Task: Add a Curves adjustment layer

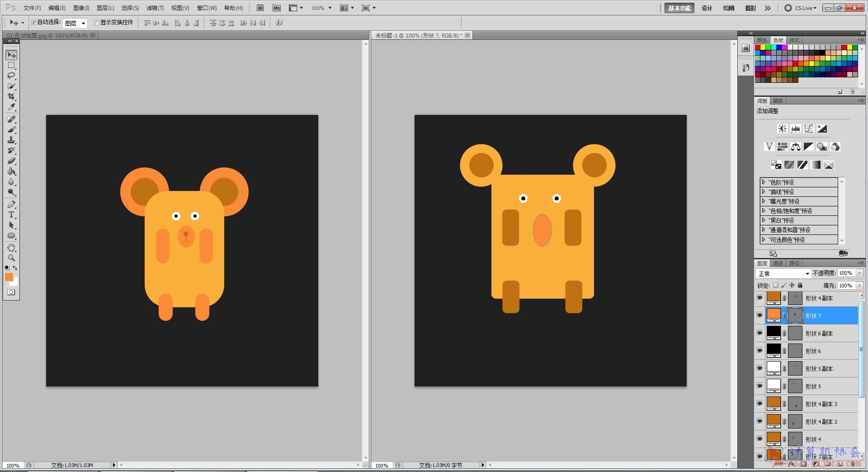Action: (x=809, y=129)
